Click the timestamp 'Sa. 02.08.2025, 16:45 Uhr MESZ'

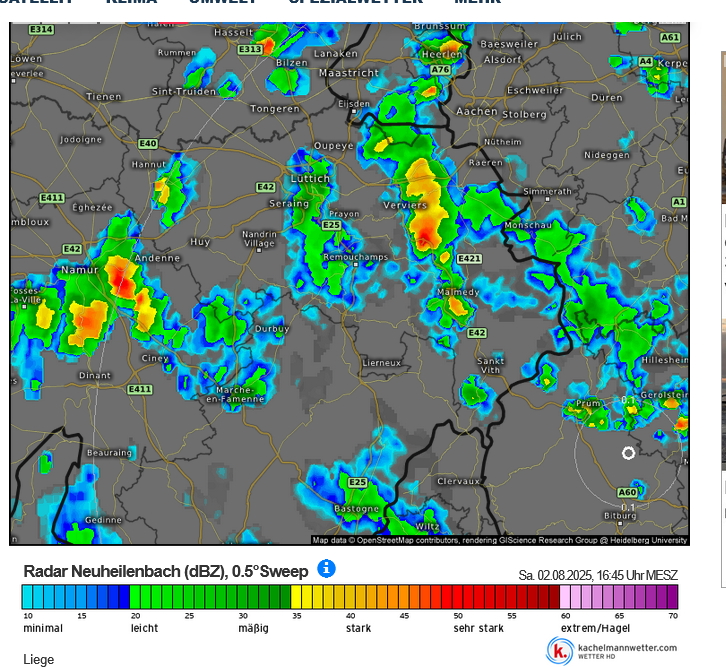click(x=598, y=575)
